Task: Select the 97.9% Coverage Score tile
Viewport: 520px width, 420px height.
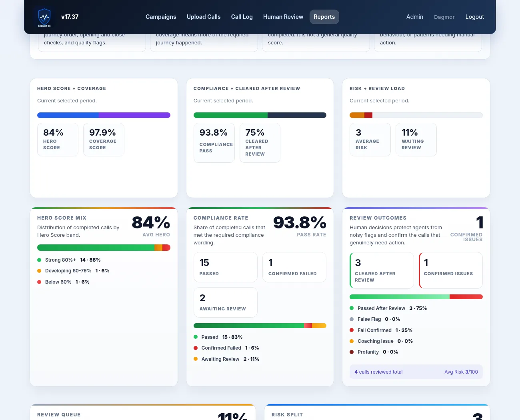Action: [104, 140]
